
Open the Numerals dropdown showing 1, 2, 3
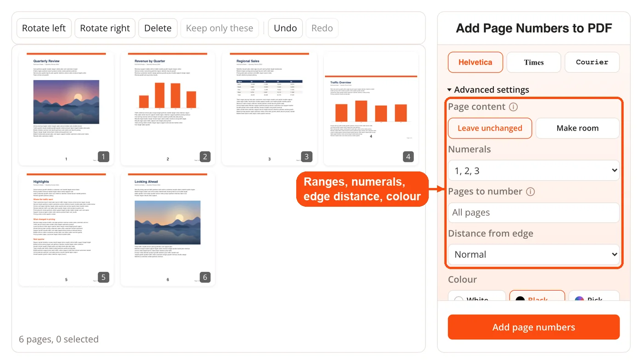coord(534,171)
